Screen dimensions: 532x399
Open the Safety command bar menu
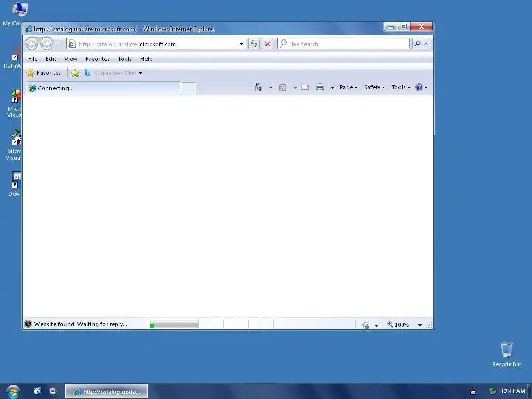tap(375, 87)
